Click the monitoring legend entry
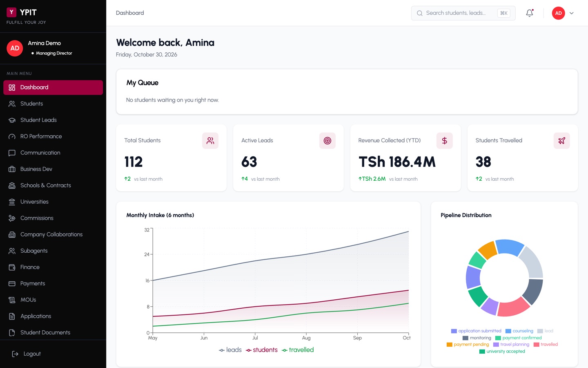 pos(477,338)
